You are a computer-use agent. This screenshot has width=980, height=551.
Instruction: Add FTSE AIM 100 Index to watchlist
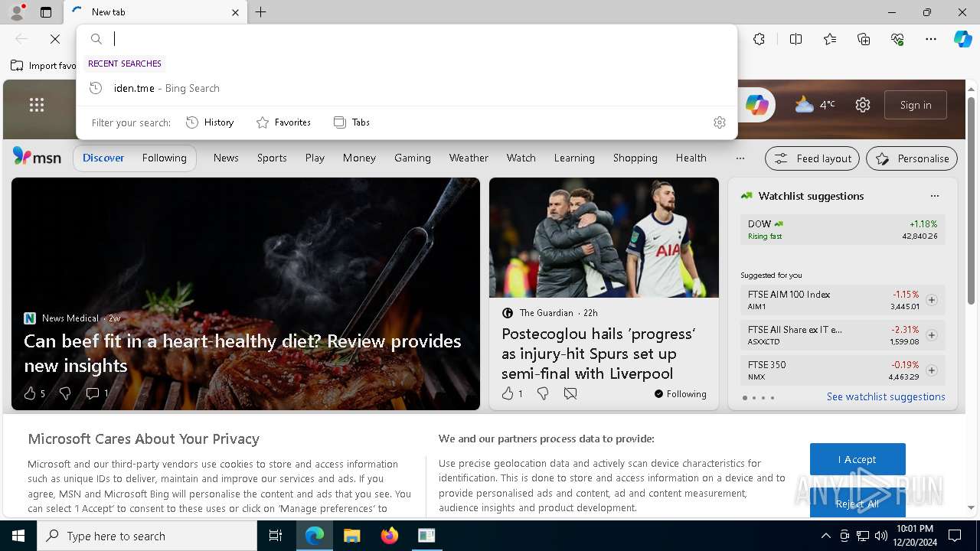932,300
